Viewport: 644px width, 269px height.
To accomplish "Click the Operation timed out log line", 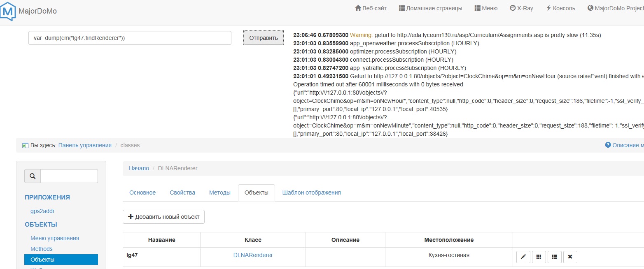I will 378,84.
